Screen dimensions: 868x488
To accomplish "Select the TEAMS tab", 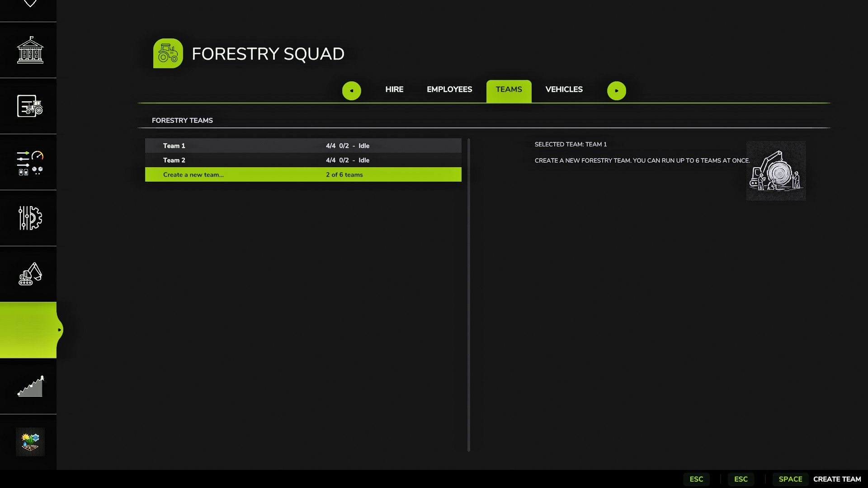I will pyautogui.click(x=509, y=91).
